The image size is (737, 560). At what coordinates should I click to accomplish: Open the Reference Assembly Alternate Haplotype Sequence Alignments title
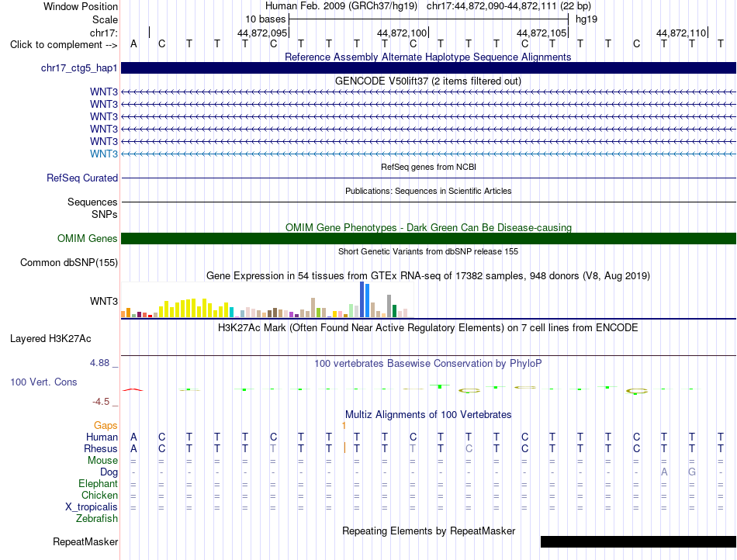coord(427,57)
